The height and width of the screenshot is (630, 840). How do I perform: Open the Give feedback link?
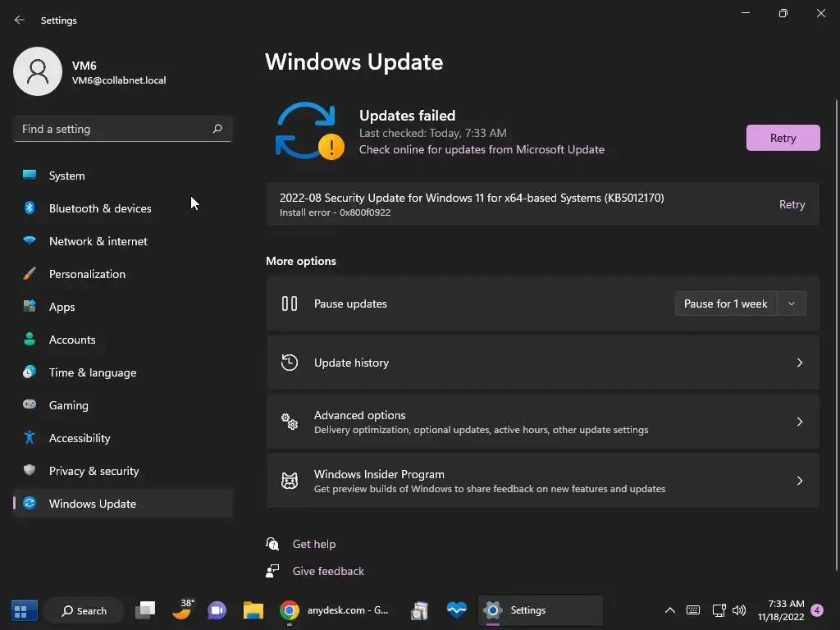pos(328,571)
